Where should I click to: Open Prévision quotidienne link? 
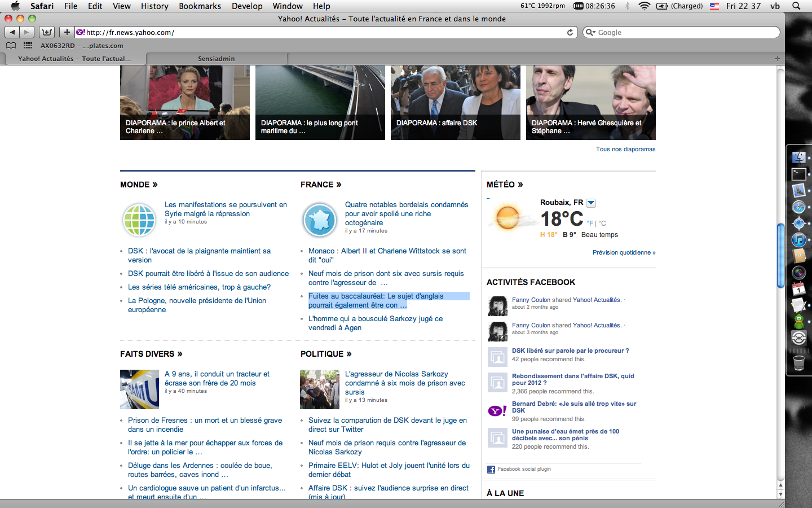pos(624,252)
